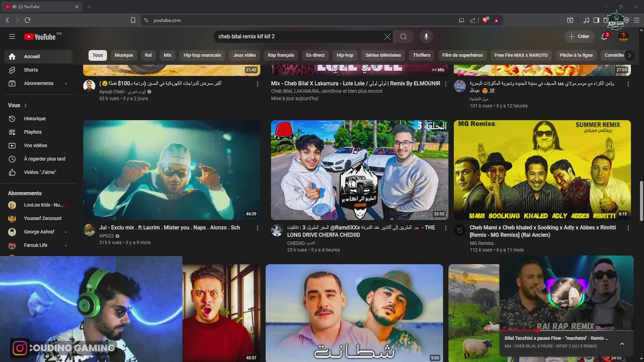The width and height of the screenshot is (644, 362).
Task: Select the Tous filter chip
Action: 98,55
